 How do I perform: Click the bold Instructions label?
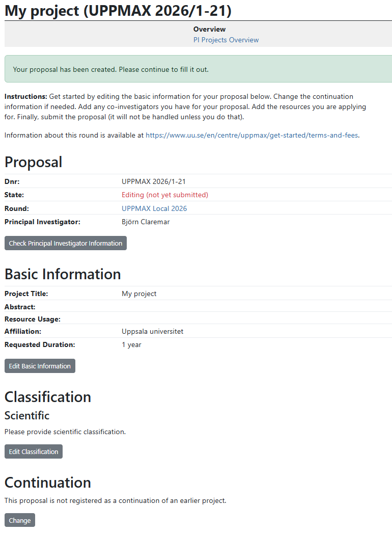coord(25,96)
